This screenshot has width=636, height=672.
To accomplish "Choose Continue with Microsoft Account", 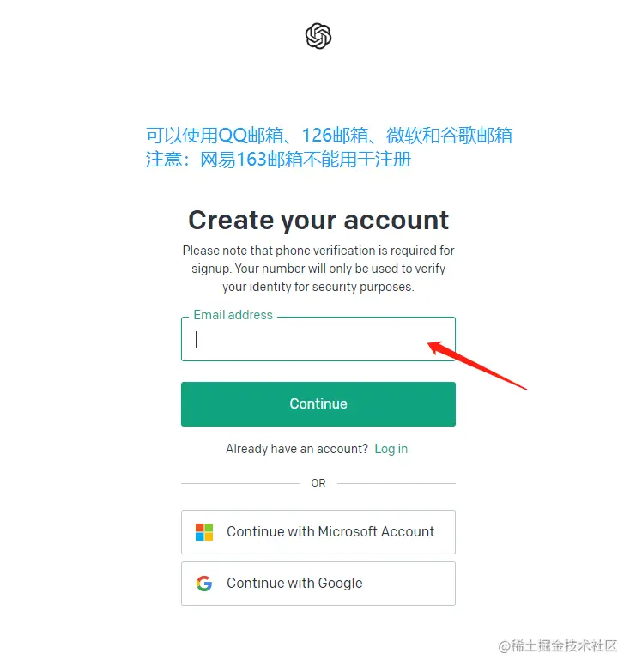I will [x=318, y=532].
